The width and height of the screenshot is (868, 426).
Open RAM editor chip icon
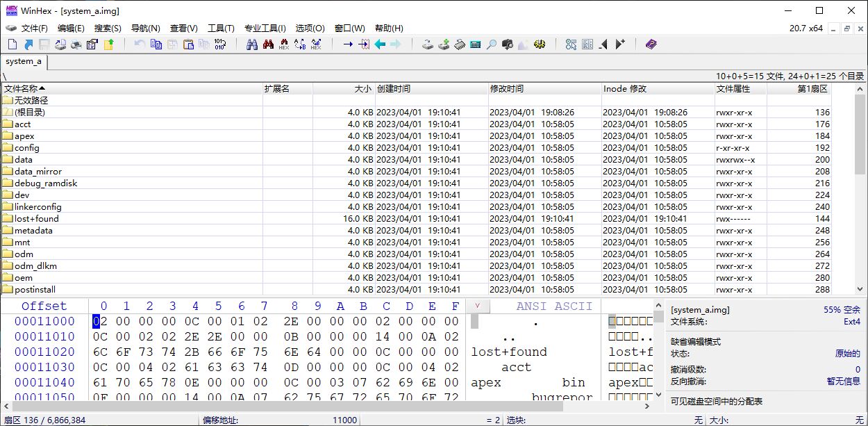click(x=460, y=44)
